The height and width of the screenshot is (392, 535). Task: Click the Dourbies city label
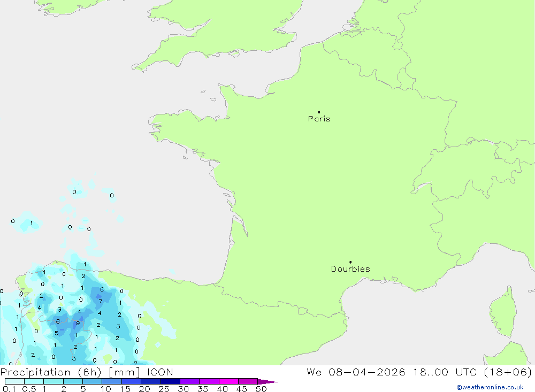pos(350,269)
